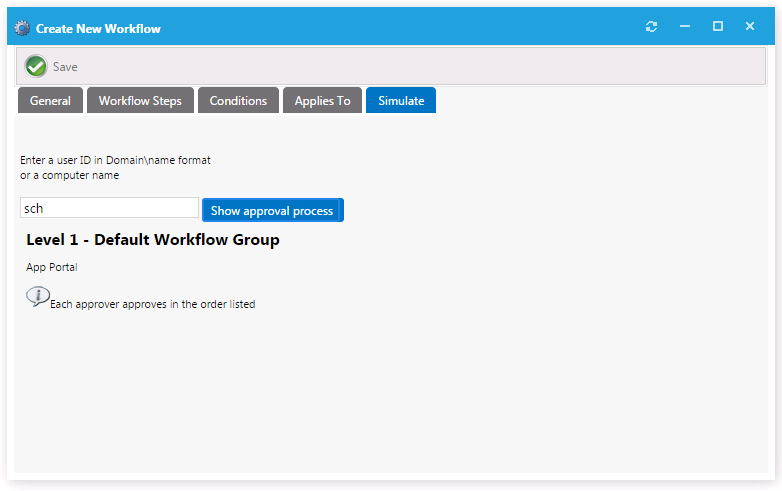782x491 pixels.
Task: Open the General tab
Action: 50,101
